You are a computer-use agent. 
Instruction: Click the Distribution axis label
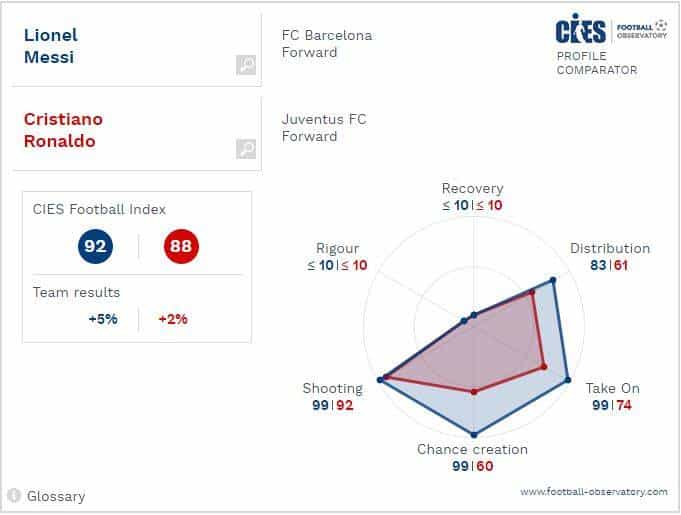coord(610,249)
